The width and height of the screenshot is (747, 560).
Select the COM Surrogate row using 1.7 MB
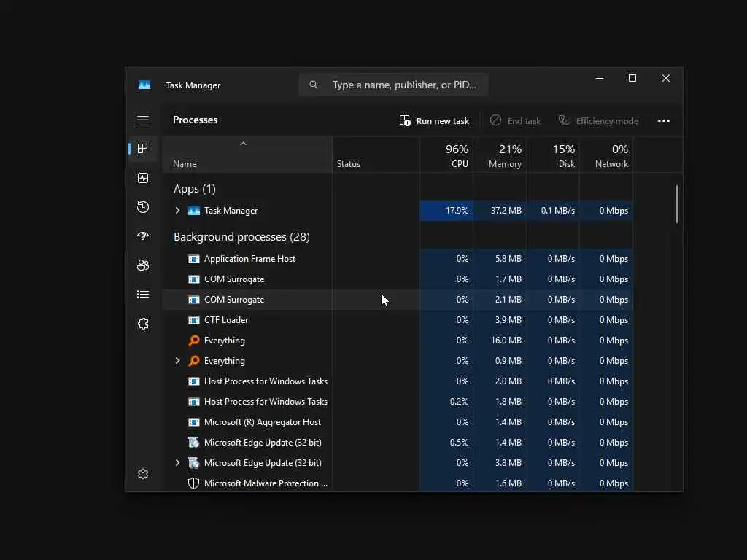pyautogui.click(x=398, y=279)
